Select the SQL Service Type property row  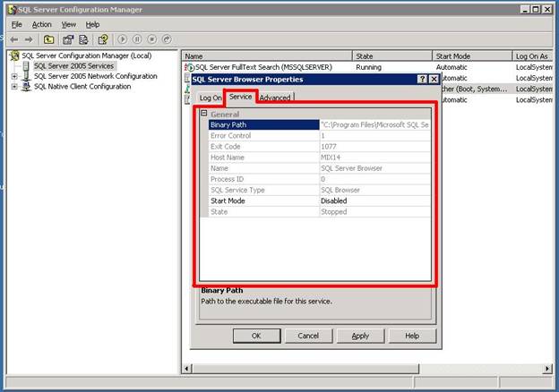[x=319, y=190]
